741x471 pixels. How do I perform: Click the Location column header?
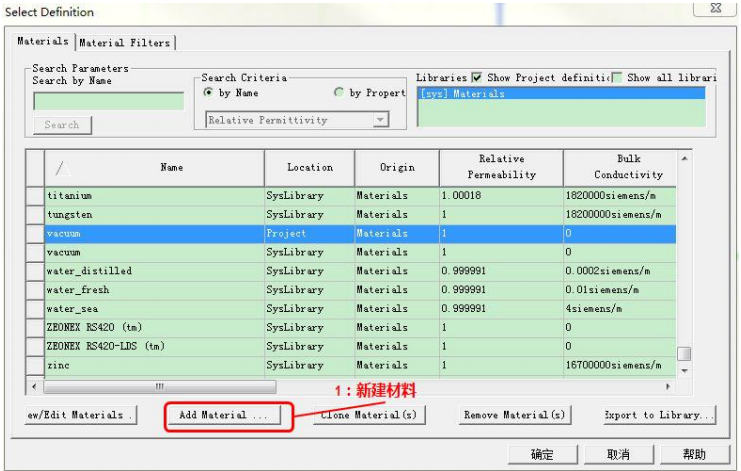coord(310,168)
